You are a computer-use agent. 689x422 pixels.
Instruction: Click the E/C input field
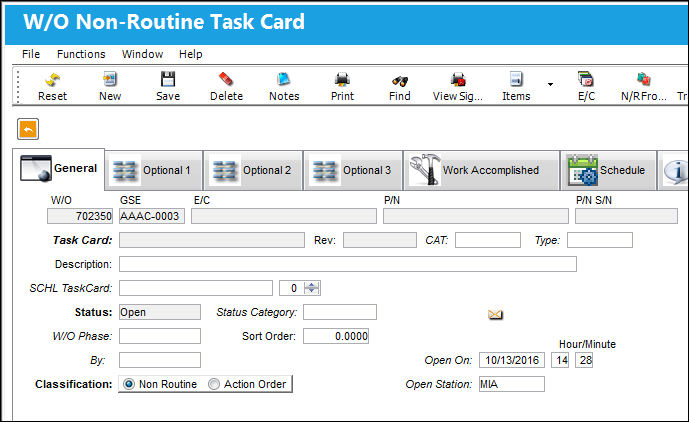pos(284,216)
